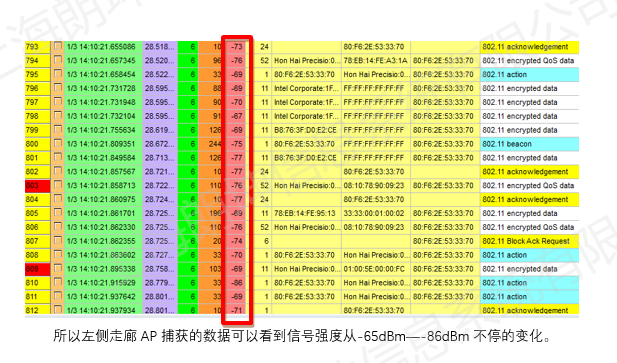Tick the checkbox in packet row 793
The image size is (617, 363).
point(58,46)
